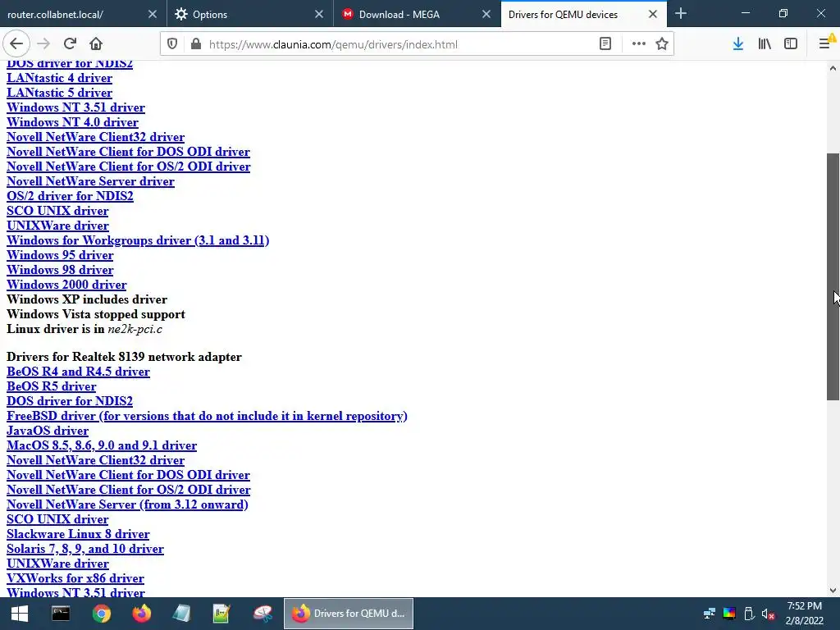Image resolution: width=840 pixels, height=630 pixels.
Task: Click the Forward arrow button
Action: 43,44
